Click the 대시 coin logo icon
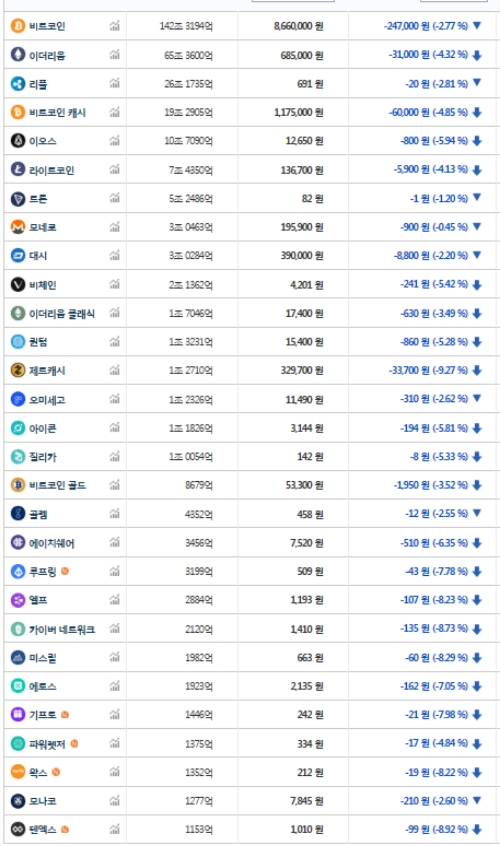Image resolution: width=500 pixels, height=846 pixels. tap(18, 255)
